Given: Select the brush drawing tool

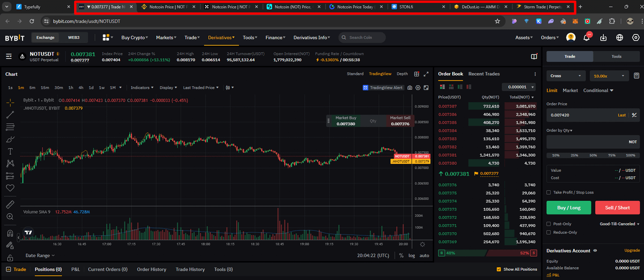Looking at the screenshot, I should (x=10, y=139).
